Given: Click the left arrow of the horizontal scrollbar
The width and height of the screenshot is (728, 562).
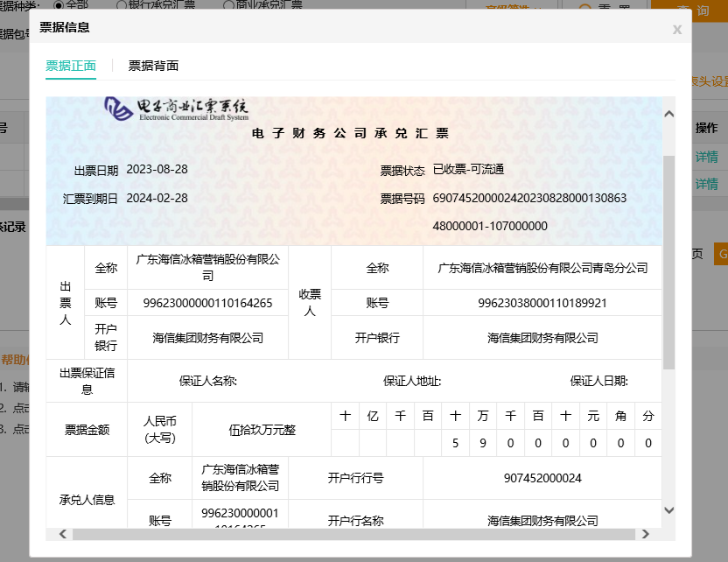Looking at the screenshot, I should pos(63,534).
